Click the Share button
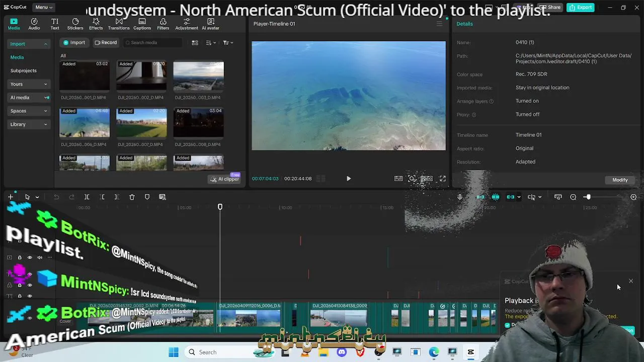Image resolution: width=644 pixels, height=362 pixels. point(550,7)
